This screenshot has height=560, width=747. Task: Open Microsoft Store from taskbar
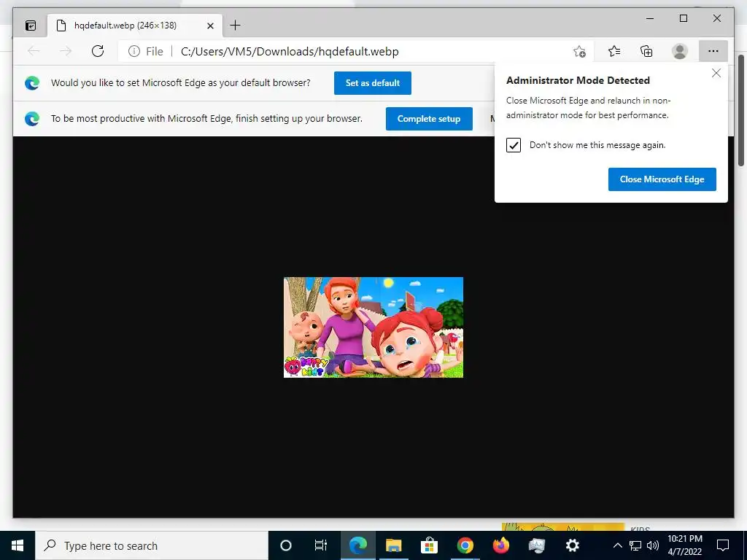(x=429, y=545)
